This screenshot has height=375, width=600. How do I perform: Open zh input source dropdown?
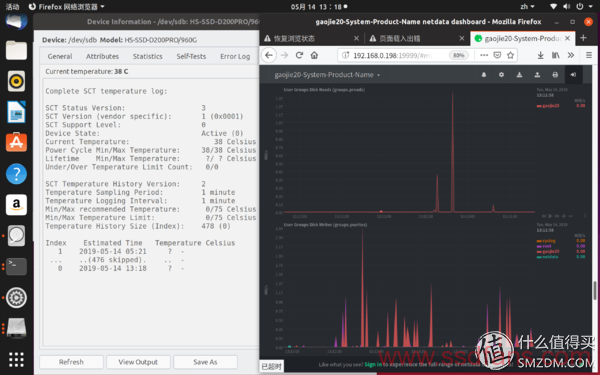tap(527, 7)
